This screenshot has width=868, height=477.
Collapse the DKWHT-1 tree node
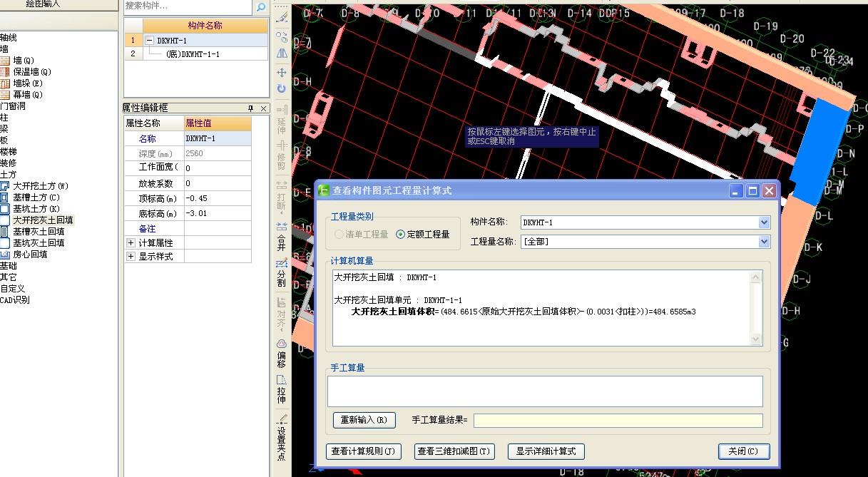pyautogui.click(x=150, y=41)
